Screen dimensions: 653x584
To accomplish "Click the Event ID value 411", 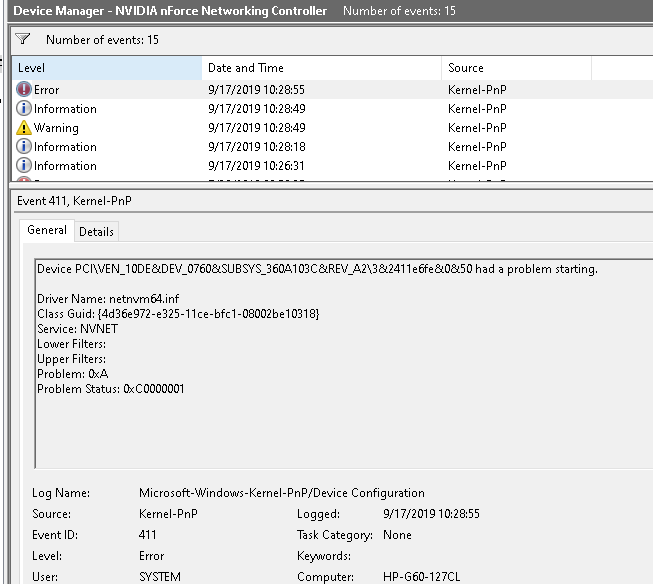I will 147,535.
